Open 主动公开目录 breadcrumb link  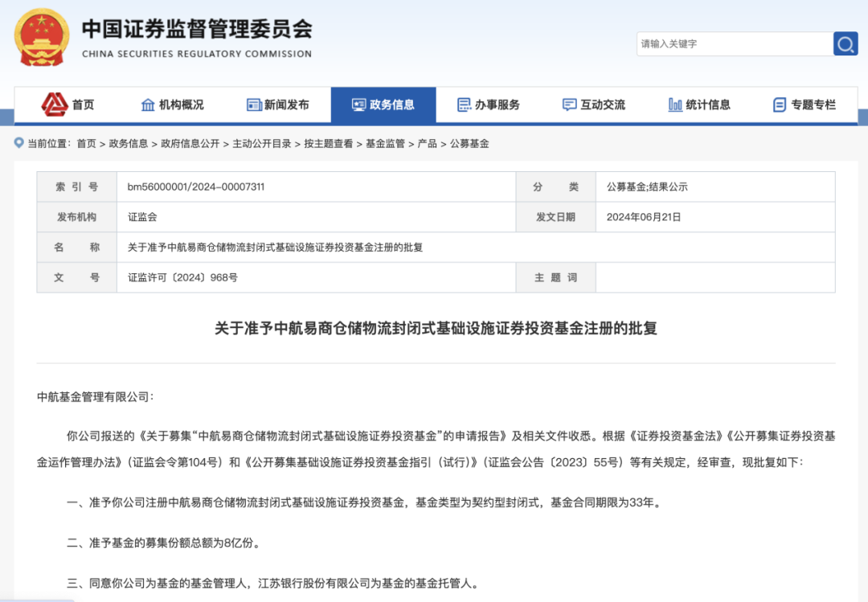click(x=262, y=144)
